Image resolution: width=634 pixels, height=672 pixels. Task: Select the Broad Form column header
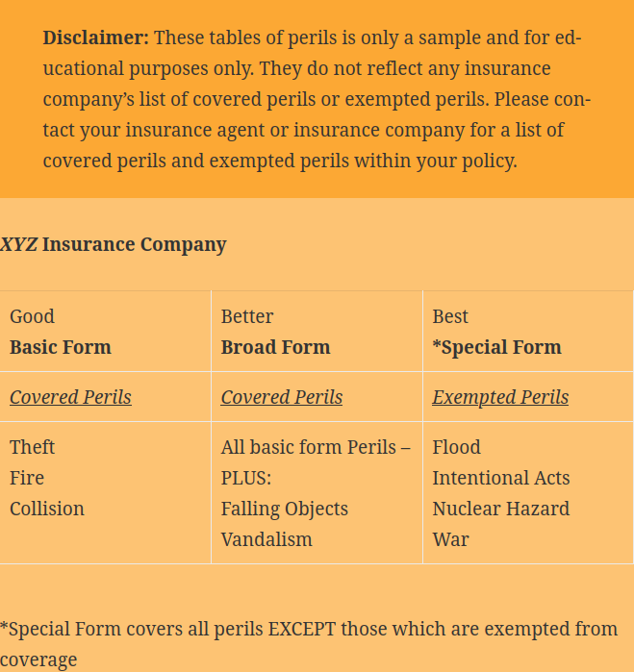pyautogui.click(x=275, y=347)
